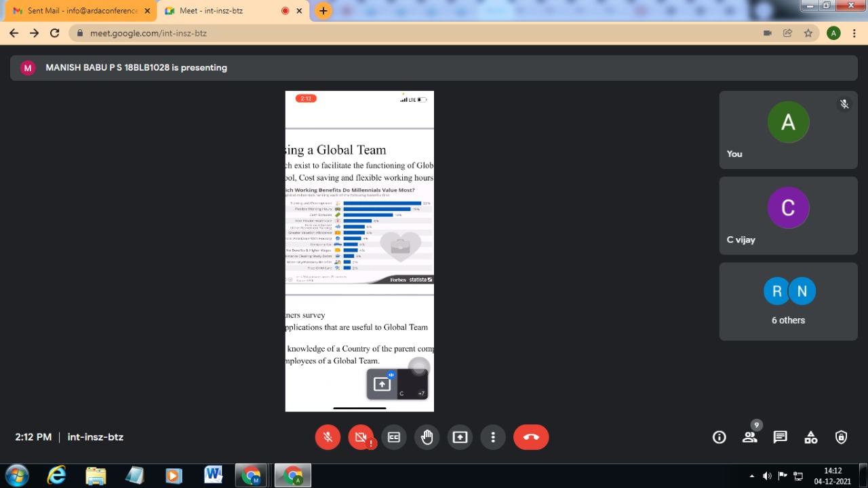
Task: Open media player taskbar icon
Action: click(x=174, y=475)
